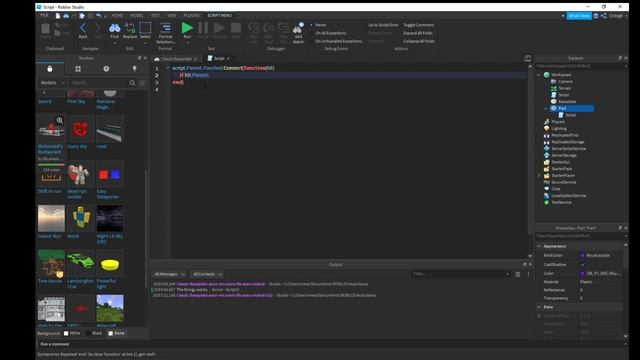Screen dimensions: 640x360
Task: Click BrickColor Royal purple swatch
Action: point(582,256)
